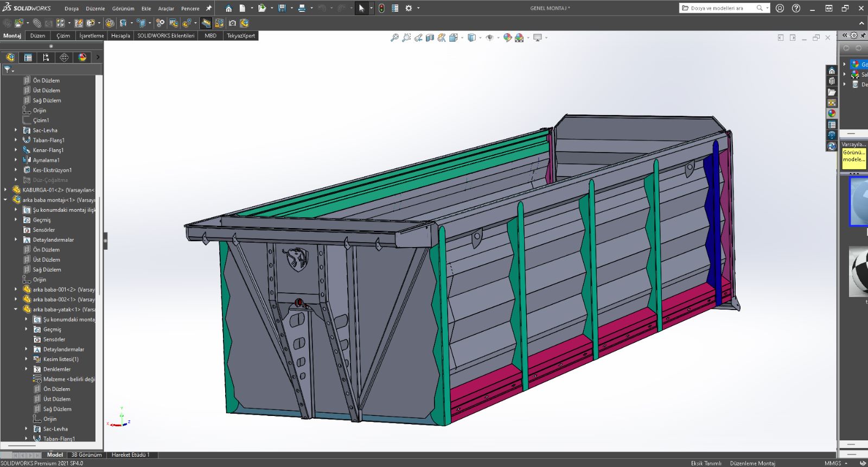The width and height of the screenshot is (868, 467).
Task: Click the Assembly Features icon
Action: [124, 23]
